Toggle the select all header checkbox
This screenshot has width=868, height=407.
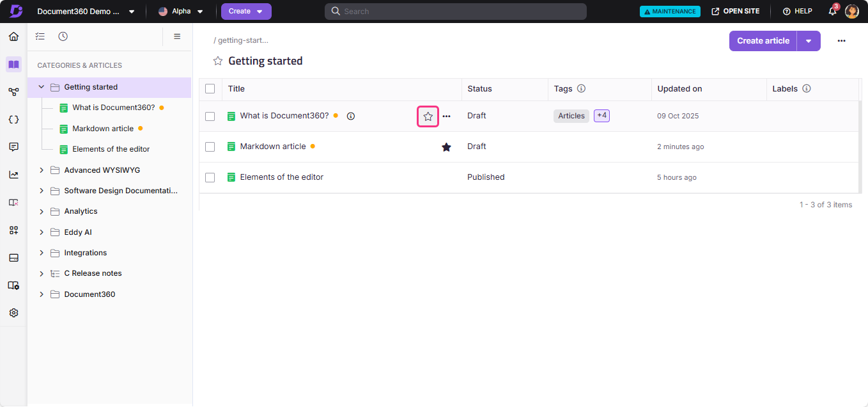(x=210, y=89)
